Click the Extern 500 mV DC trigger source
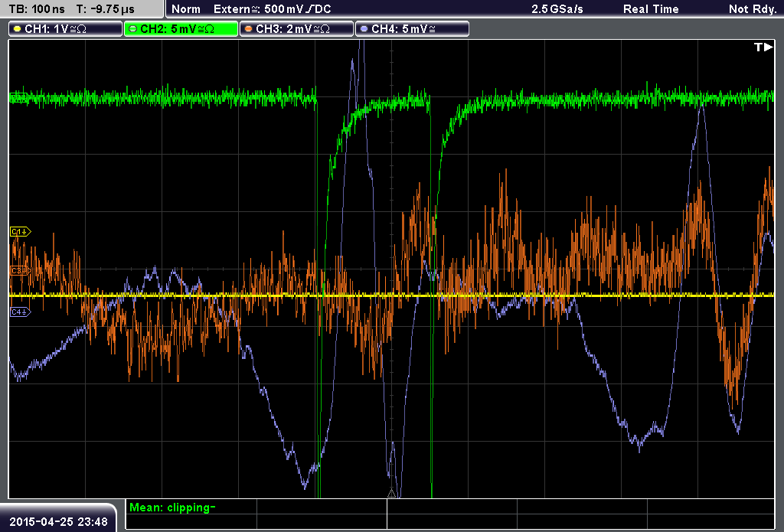This screenshot has height=532, width=784. (x=273, y=9)
